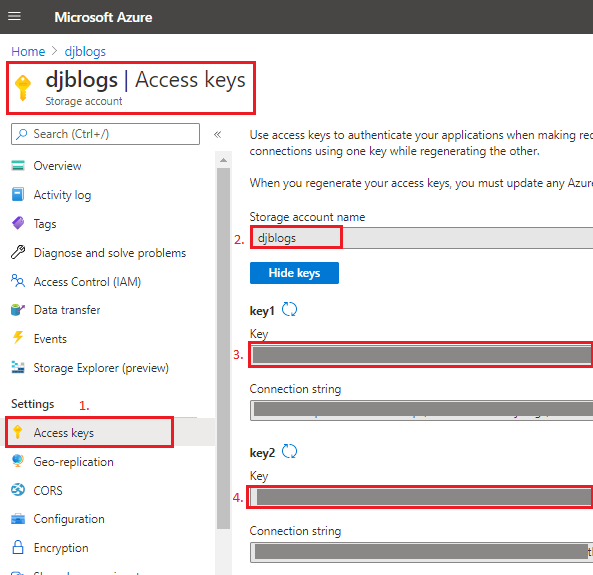Screen dimensions: 593x575
Task: Click the key1 Key field
Action: [421, 355]
